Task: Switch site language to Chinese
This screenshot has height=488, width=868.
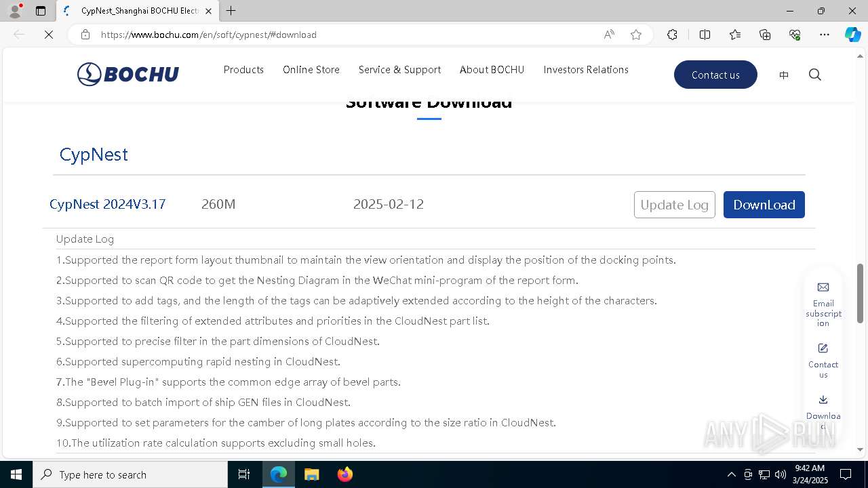Action: click(784, 75)
